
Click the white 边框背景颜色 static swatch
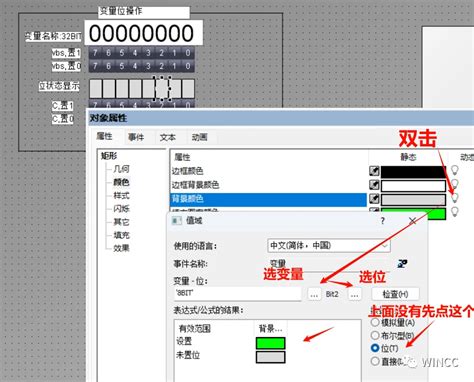413,186
